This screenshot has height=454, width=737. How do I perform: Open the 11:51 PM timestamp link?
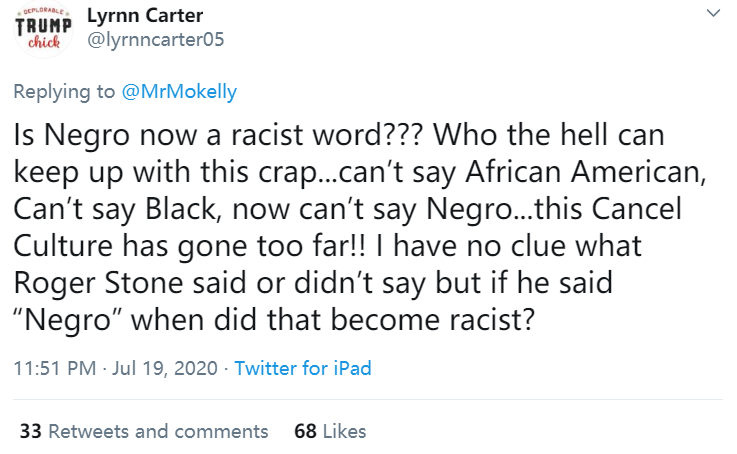tap(55, 368)
